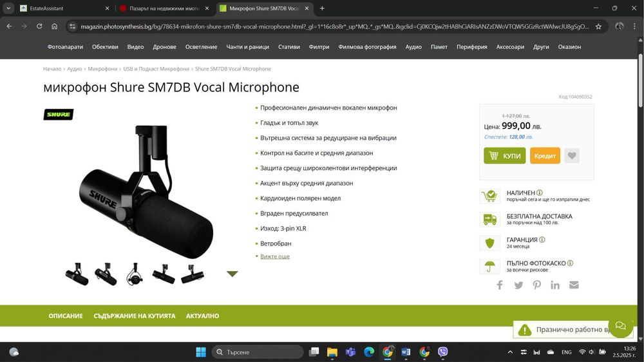Close the EstateAssistant tab
Viewport: 644px width, 362px height.
[x=107, y=8]
